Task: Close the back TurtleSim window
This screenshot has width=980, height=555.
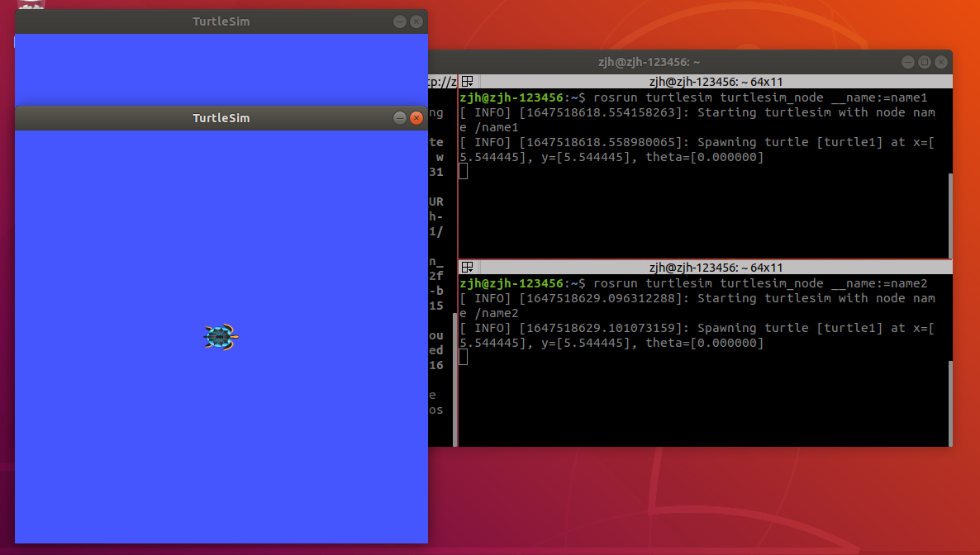Action: 416,21
